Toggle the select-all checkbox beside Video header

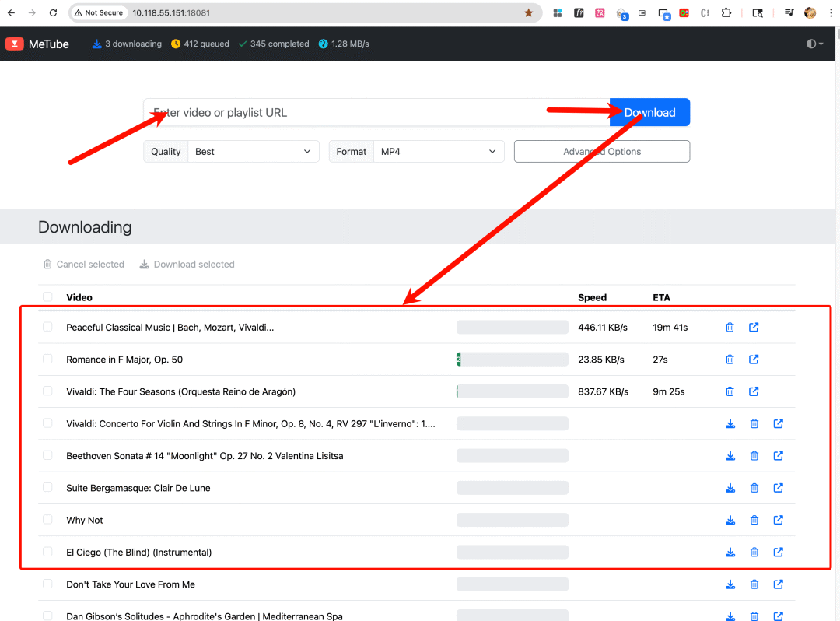(48, 296)
